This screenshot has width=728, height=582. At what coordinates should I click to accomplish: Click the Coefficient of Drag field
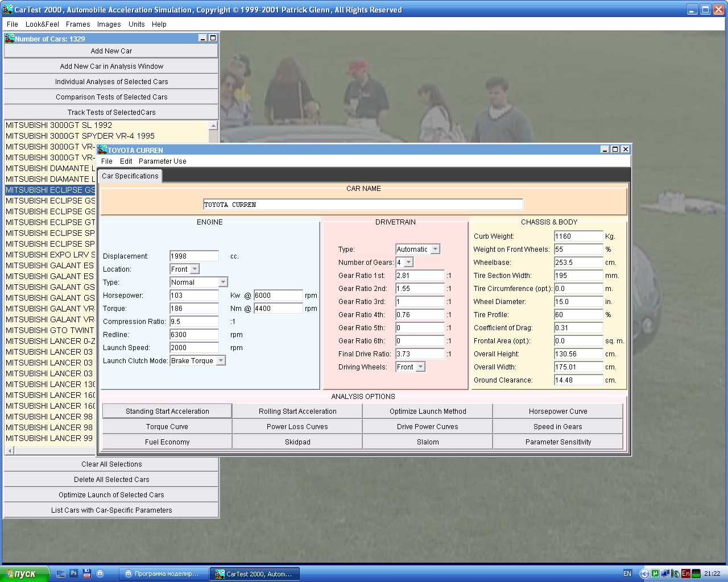click(578, 327)
